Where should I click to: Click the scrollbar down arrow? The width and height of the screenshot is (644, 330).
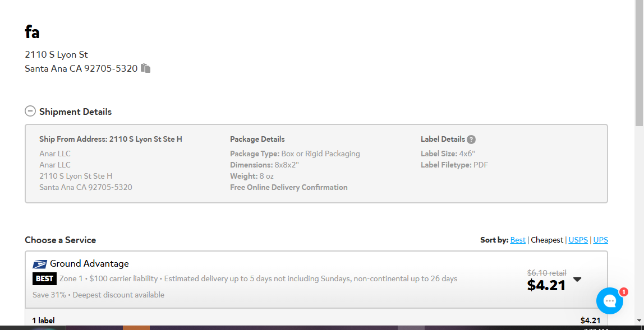click(640, 321)
